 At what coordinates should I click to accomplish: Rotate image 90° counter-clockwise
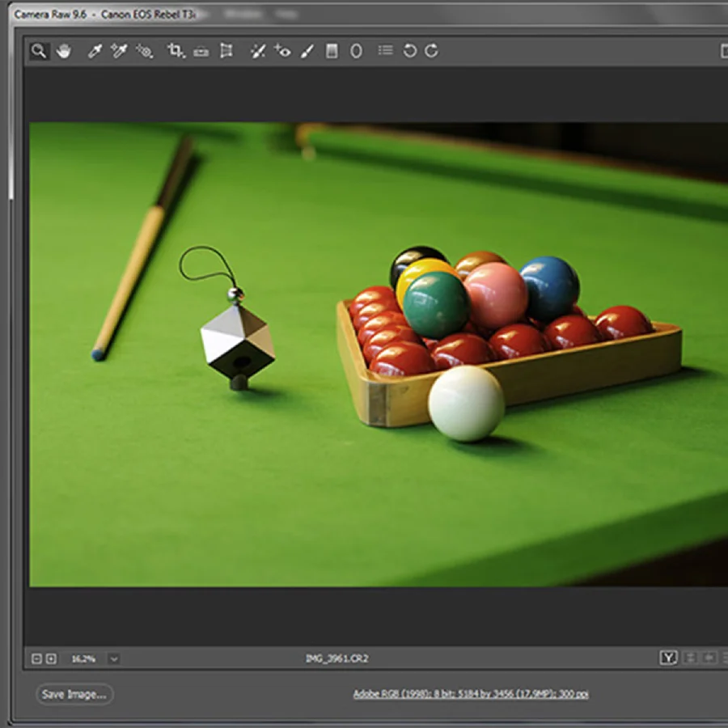[410, 51]
